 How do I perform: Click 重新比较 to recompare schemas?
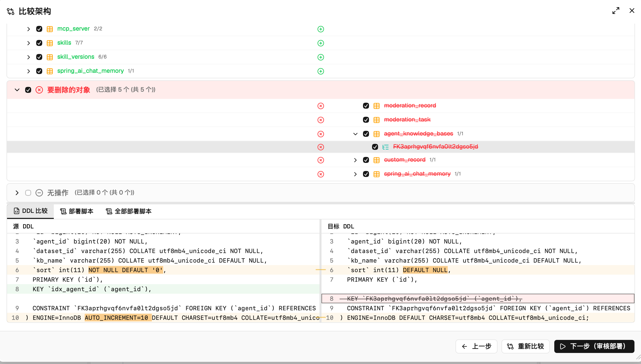[525, 346]
